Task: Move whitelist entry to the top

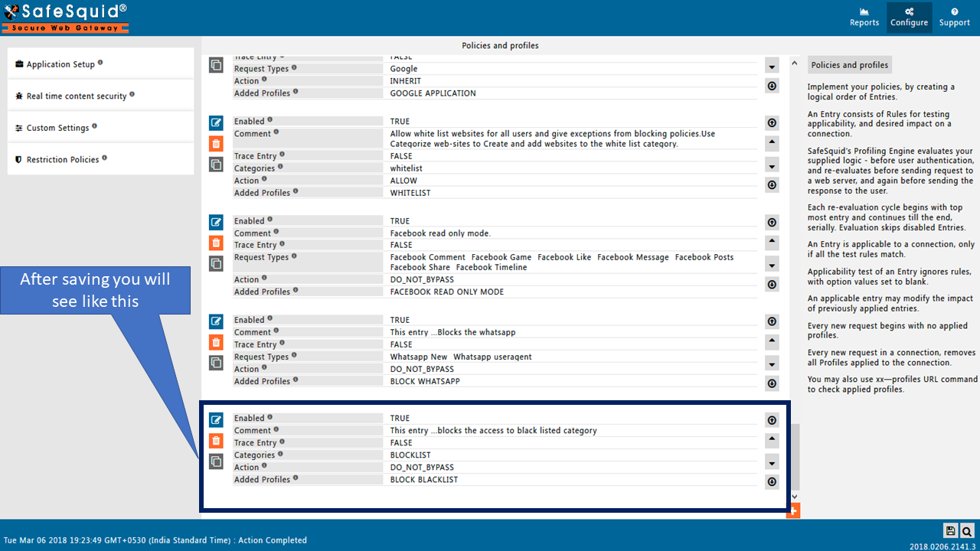Action: click(772, 122)
